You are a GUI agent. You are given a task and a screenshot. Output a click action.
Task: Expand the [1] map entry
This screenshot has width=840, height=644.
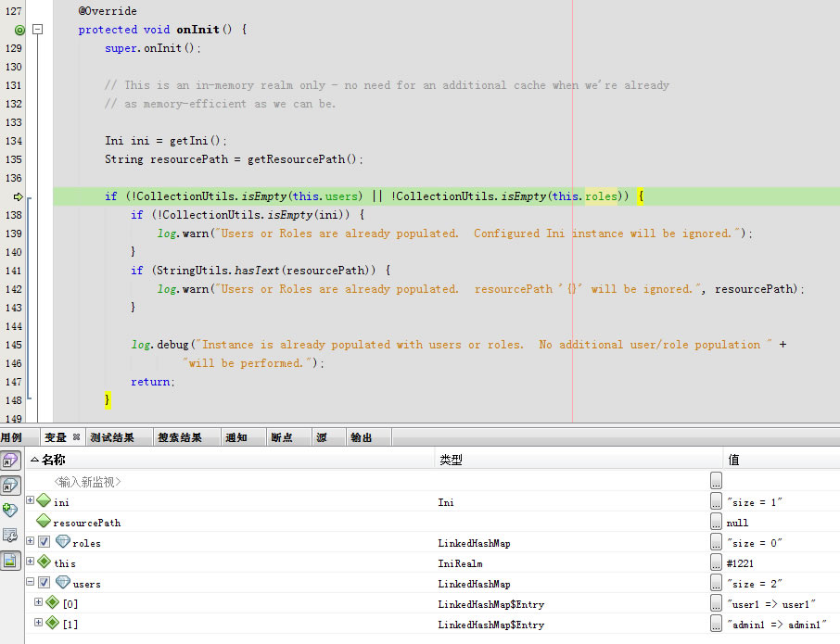point(39,622)
